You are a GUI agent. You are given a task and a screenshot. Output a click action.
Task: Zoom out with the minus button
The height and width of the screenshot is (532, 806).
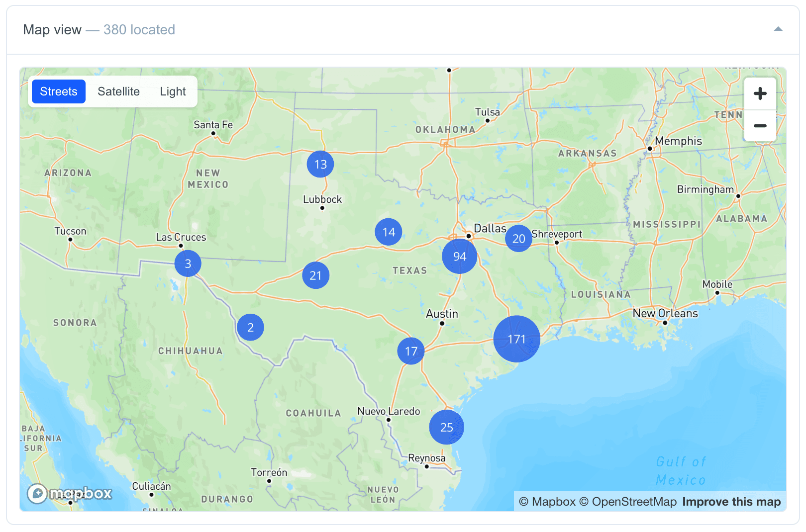tap(760, 126)
